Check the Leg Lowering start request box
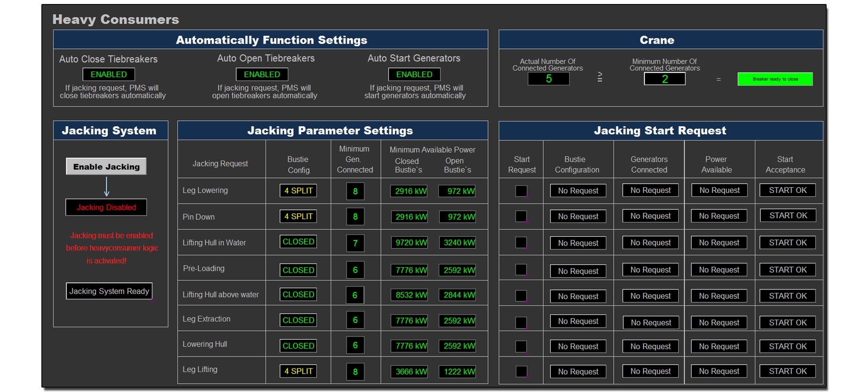Screen dimensions: 868x392 (521, 191)
